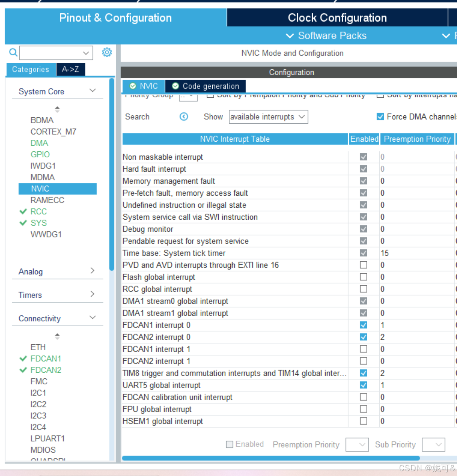Open the Show available interrupts dropdown
Screen dimensions: 457x476
(x=268, y=117)
